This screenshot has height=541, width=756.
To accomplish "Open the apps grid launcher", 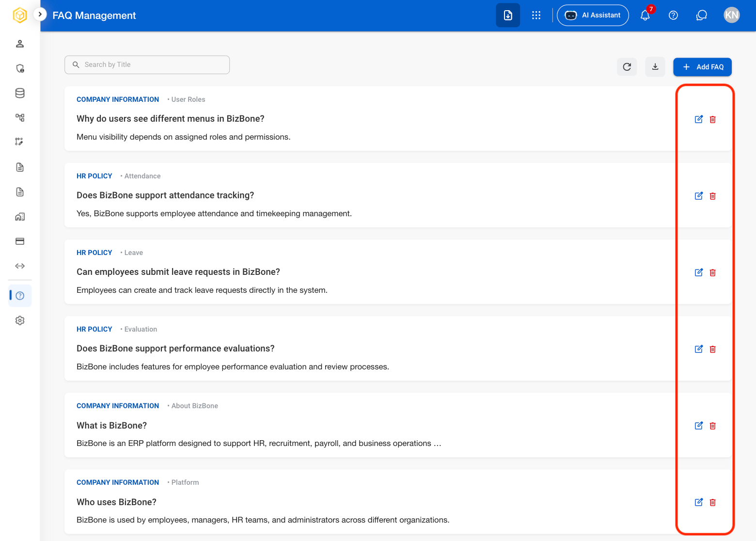I will tap(536, 15).
